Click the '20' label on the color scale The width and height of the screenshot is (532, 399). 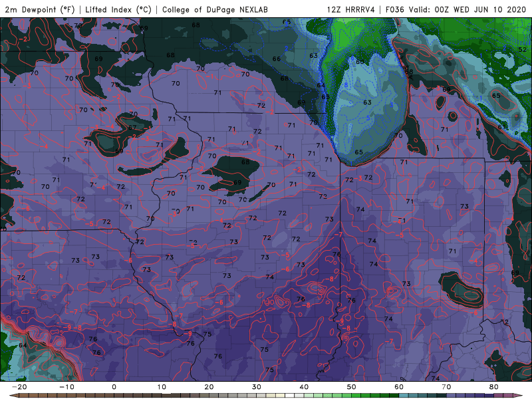pyautogui.click(x=209, y=387)
